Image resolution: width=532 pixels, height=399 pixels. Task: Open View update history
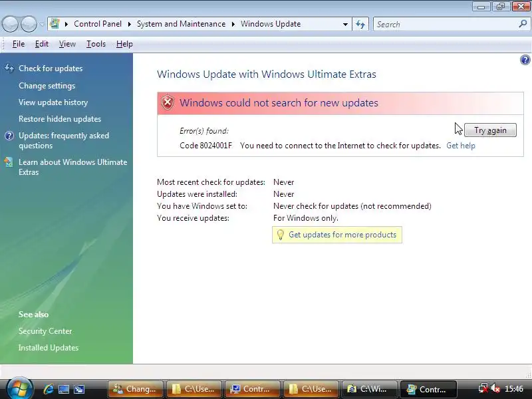53,102
